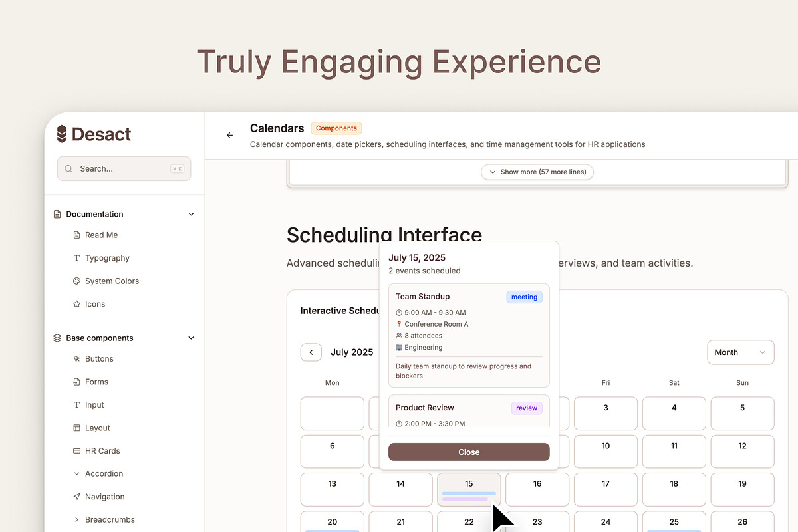Viewport: 798px width, 532px height.
Task: Click the Navigation arrow icon
Action: 76,497
